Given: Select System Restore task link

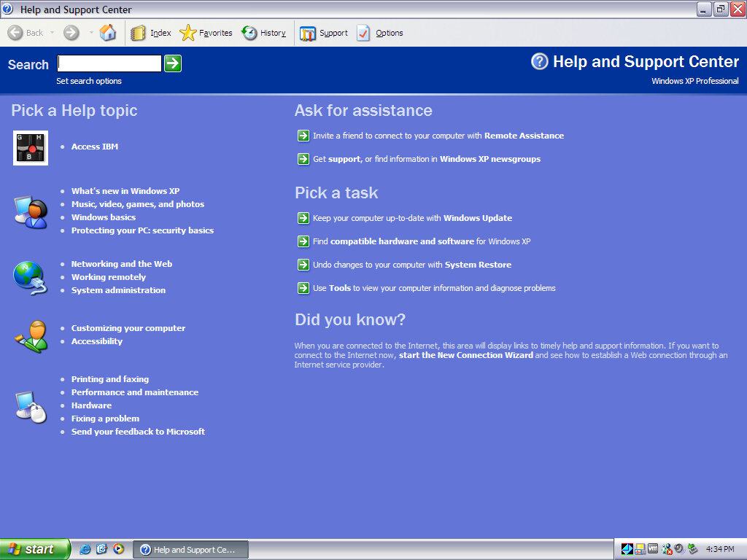Looking at the screenshot, I should [478, 265].
